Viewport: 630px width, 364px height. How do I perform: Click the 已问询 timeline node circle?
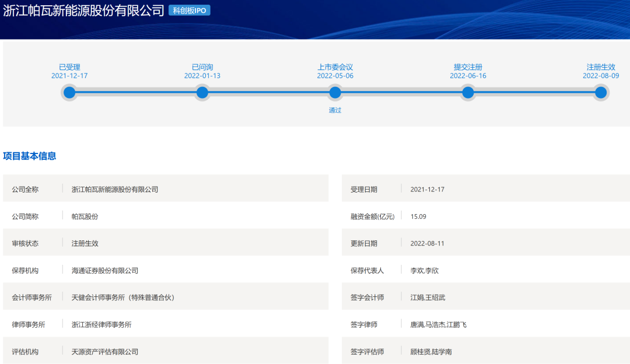[x=202, y=92]
